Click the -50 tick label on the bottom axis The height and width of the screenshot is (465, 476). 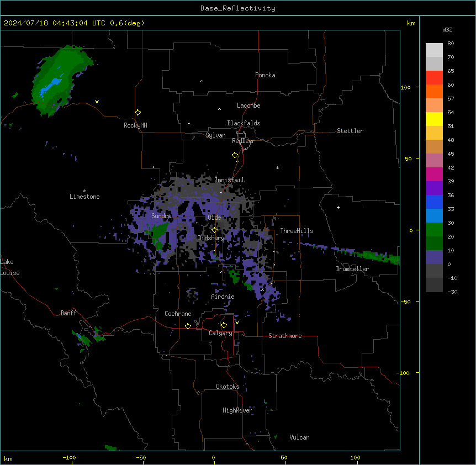tap(141, 457)
